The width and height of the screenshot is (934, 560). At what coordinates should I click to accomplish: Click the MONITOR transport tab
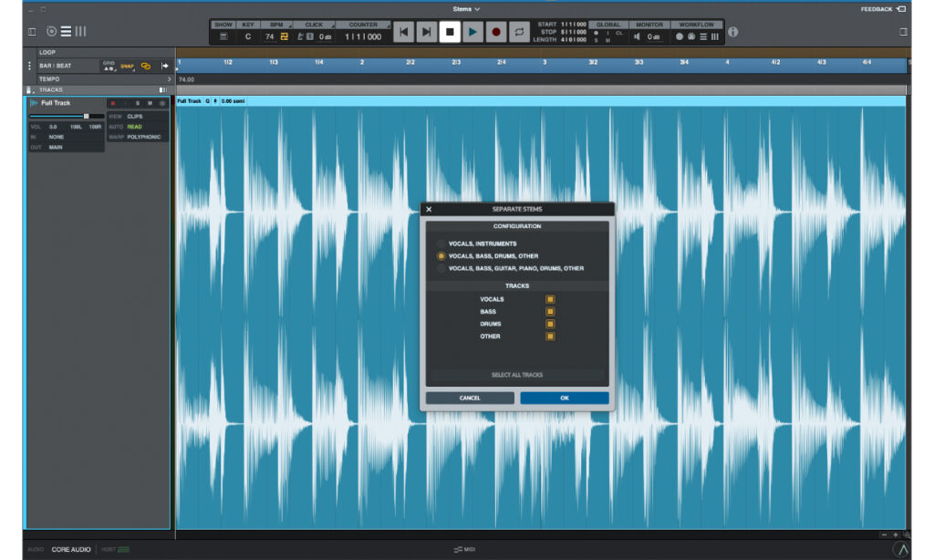(x=649, y=25)
